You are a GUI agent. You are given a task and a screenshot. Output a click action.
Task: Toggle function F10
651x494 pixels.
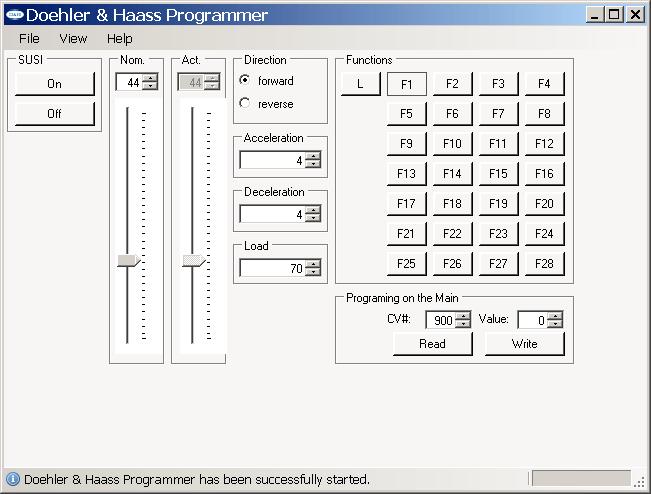(453, 144)
